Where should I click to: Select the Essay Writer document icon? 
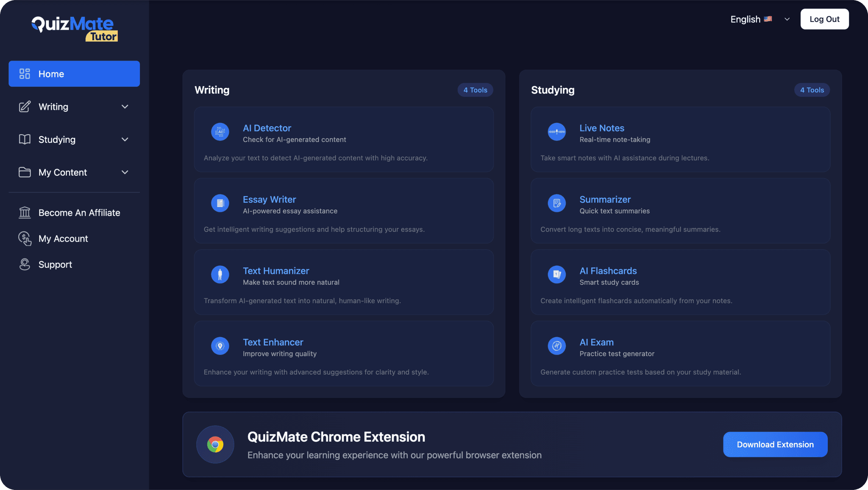[x=220, y=203]
